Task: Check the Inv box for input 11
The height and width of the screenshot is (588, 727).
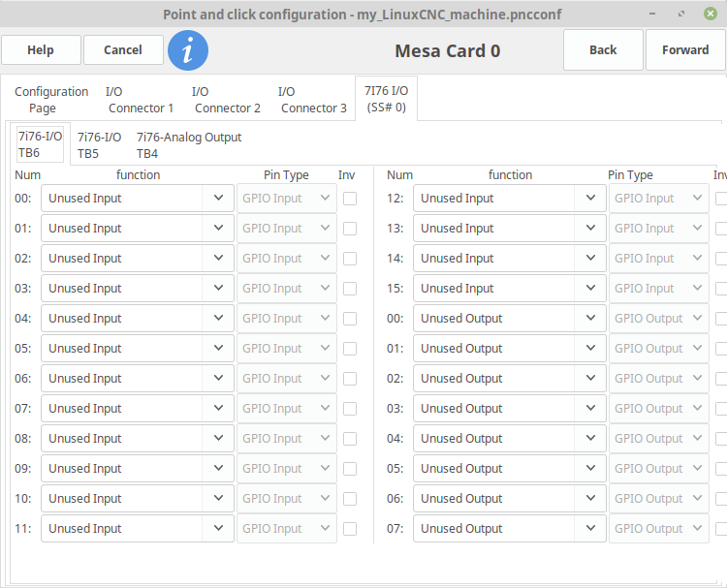Action: click(349, 529)
